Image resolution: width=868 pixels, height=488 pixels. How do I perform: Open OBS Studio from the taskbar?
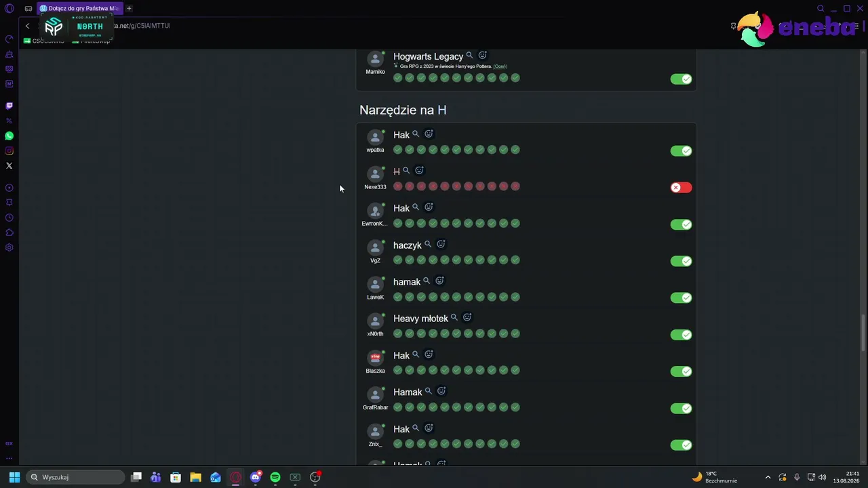coord(315,477)
